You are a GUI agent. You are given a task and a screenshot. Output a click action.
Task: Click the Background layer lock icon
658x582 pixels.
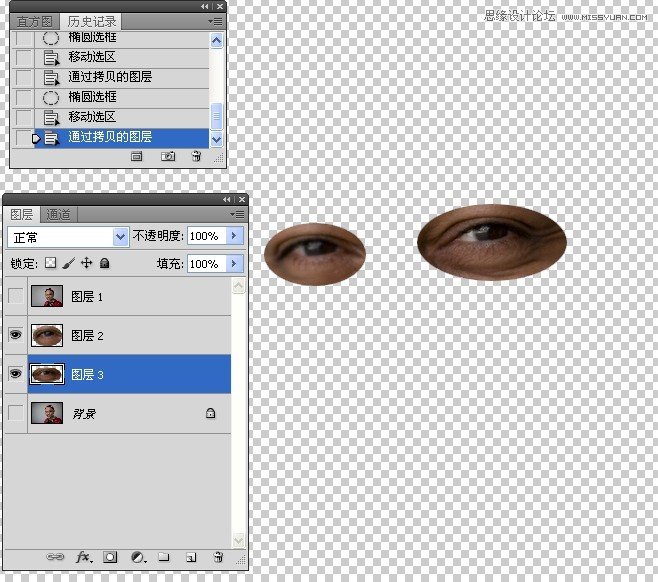(x=211, y=413)
